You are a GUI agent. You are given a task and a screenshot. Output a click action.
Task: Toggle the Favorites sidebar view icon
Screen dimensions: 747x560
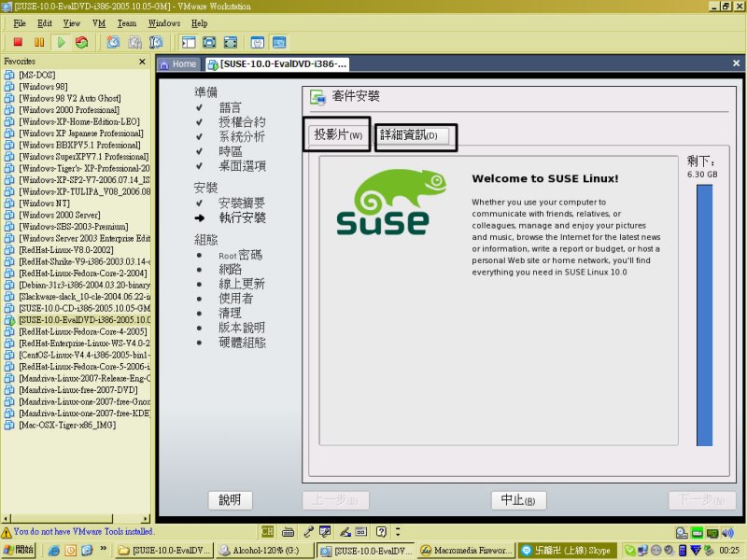189,42
